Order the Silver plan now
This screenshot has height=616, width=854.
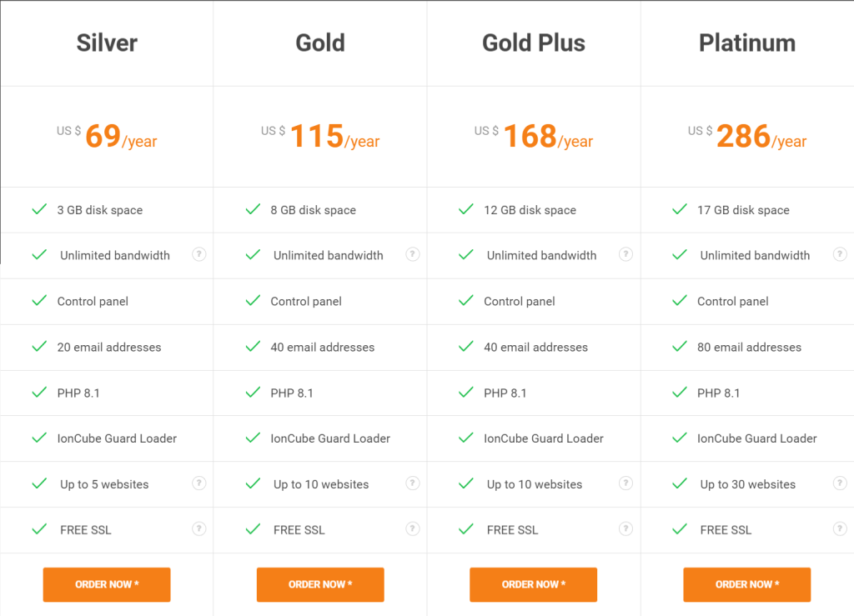click(x=107, y=584)
